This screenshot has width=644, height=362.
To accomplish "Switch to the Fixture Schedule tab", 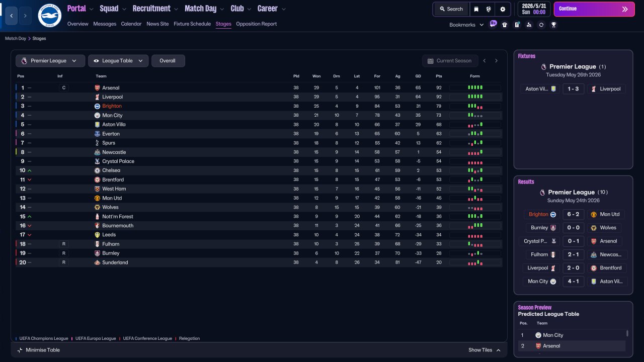I will tap(192, 24).
